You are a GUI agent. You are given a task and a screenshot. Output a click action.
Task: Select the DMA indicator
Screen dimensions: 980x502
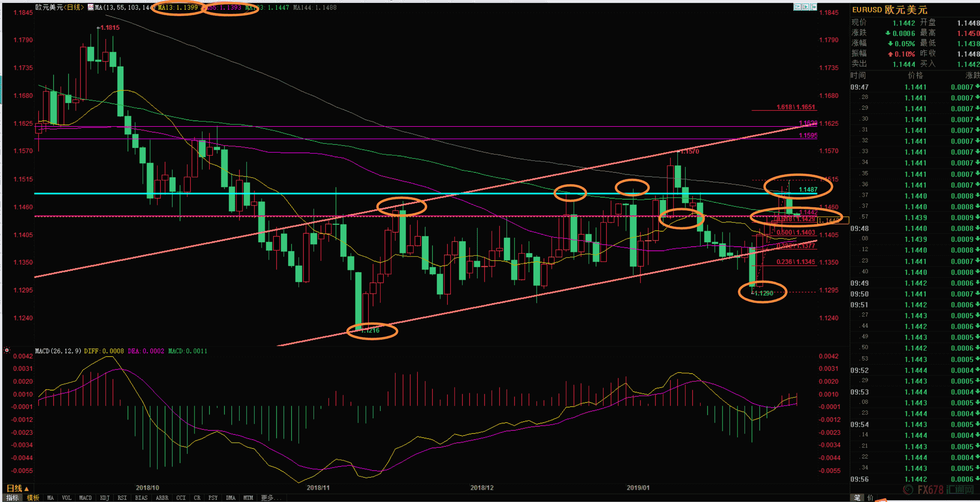coord(230,498)
